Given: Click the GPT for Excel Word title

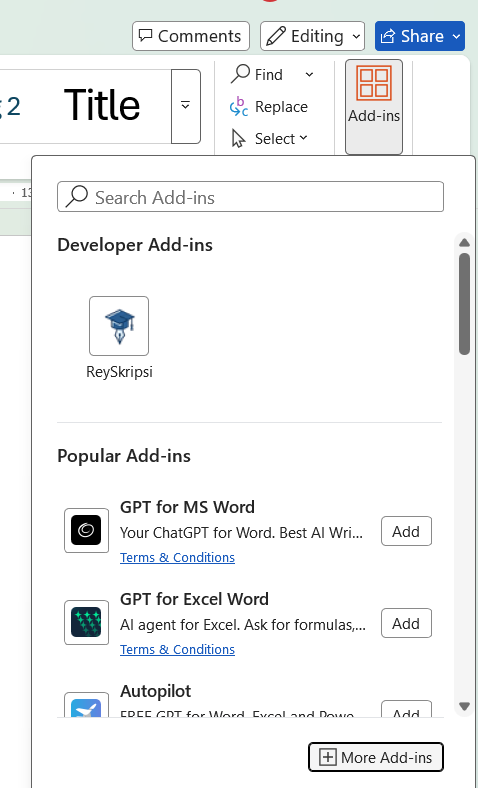Looking at the screenshot, I should point(194,599).
